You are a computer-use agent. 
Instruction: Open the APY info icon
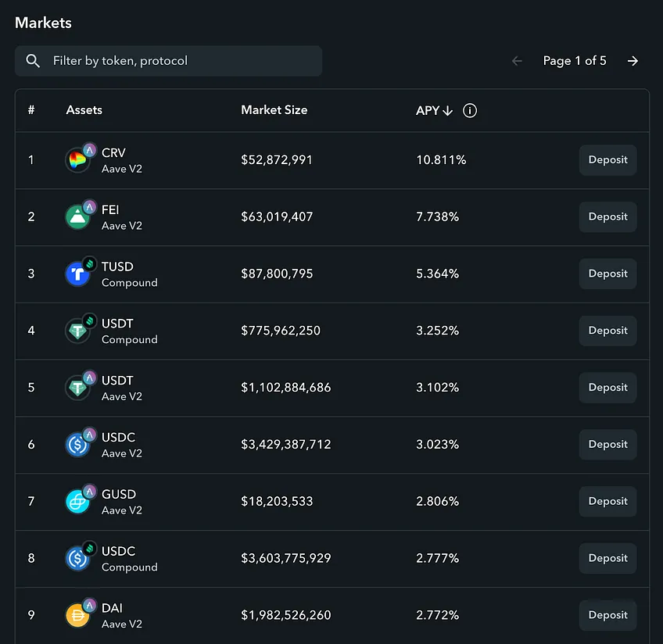point(469,111)
